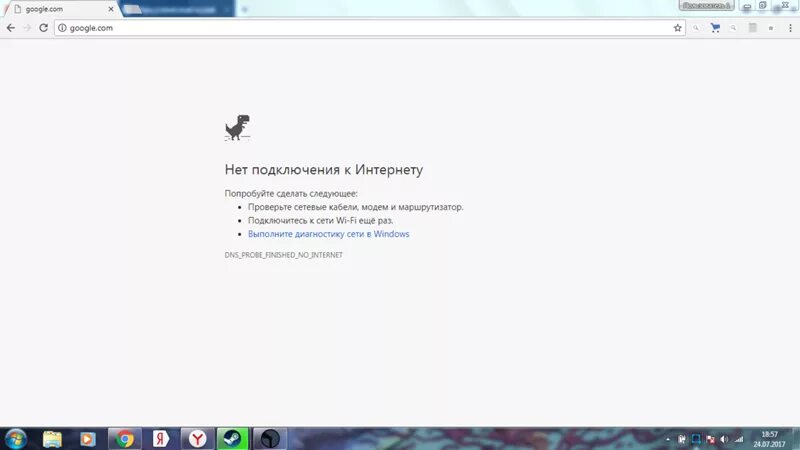Restore down the Chrome window
Viewport: 800px width, 450px height.
coord(762,6)
